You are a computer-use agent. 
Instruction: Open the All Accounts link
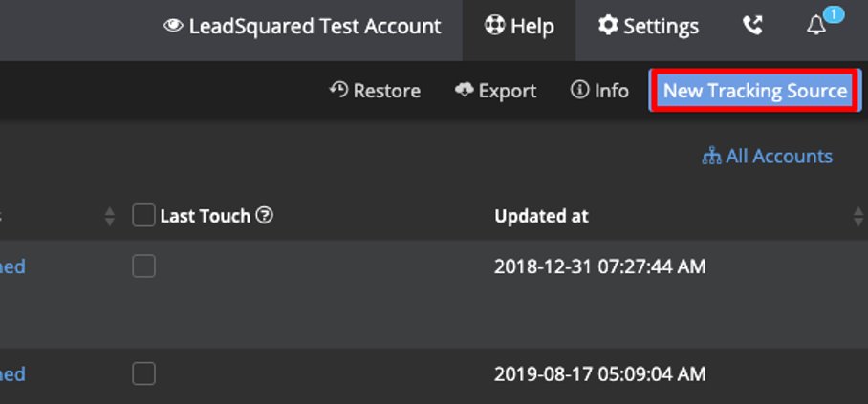pyautogui.click(x=779, y=156)
